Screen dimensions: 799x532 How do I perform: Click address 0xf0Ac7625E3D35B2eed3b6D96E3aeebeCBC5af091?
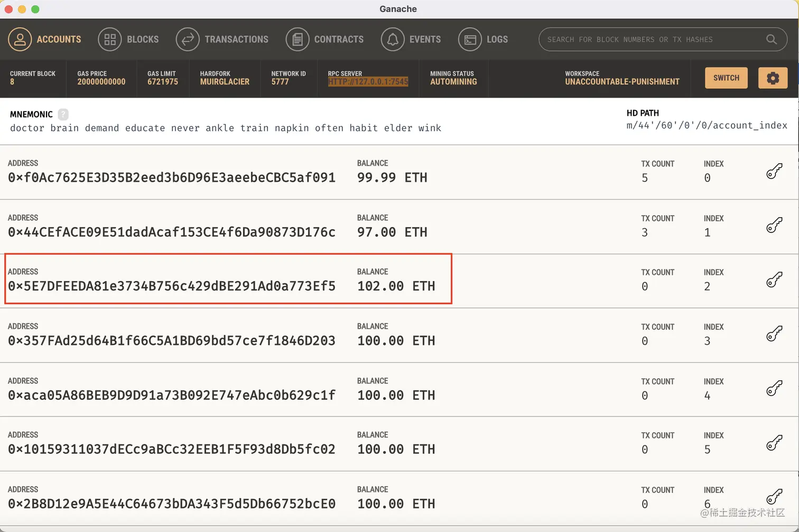click(x=172, y=178)
